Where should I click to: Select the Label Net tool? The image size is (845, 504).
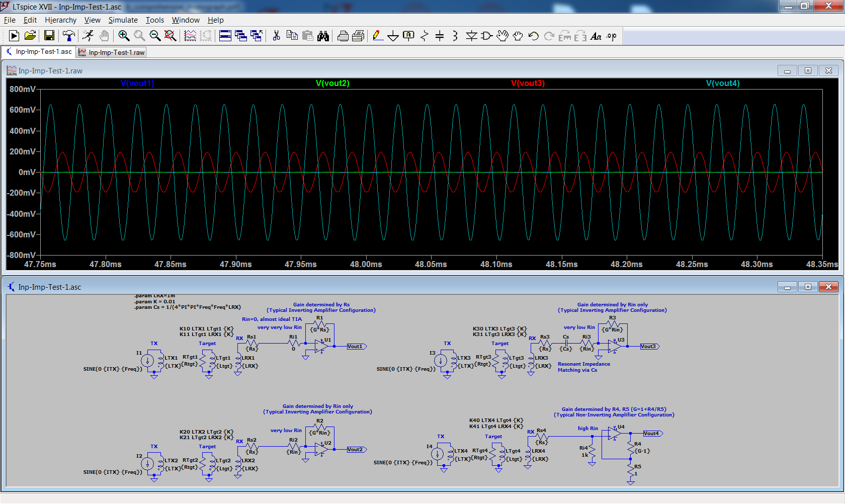click(x=409, y=36)
